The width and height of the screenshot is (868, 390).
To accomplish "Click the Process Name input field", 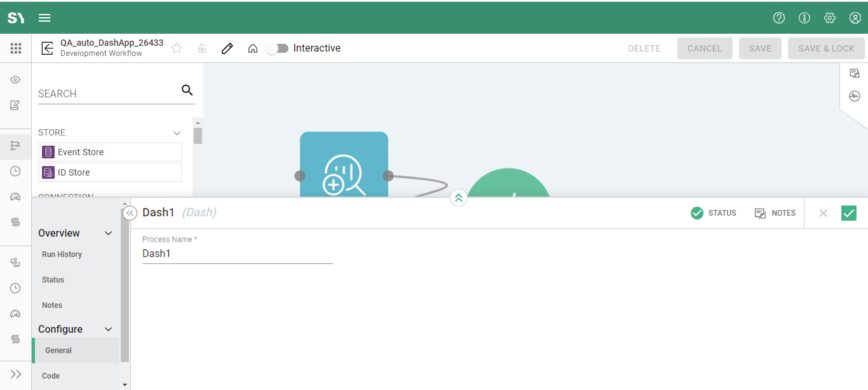I will pyautogui.click(x=237, y=254).
